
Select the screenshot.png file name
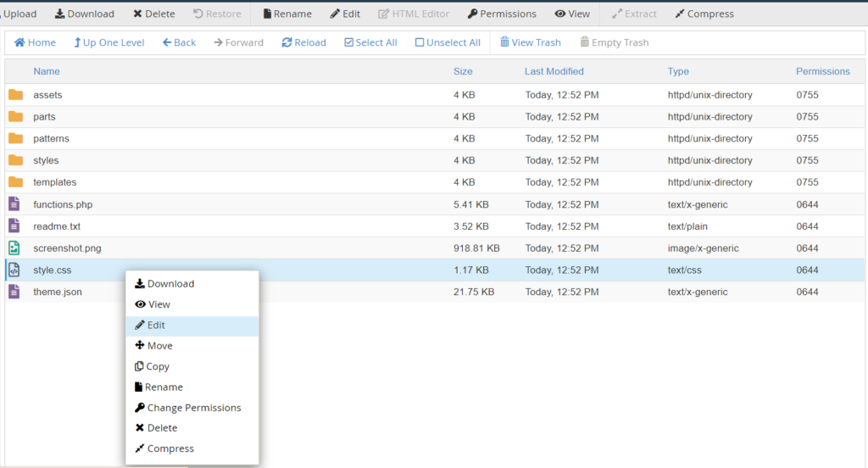(x=67, y=248)
